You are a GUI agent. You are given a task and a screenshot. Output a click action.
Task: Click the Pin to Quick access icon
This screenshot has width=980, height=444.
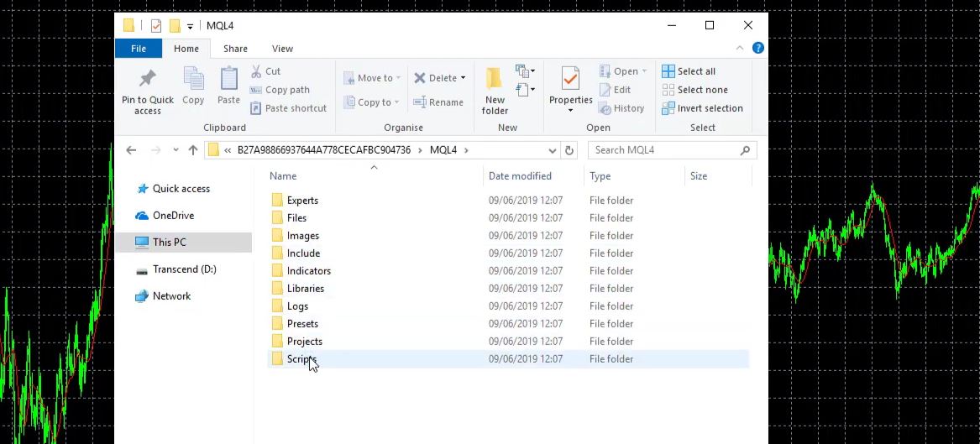click(147, 80)
